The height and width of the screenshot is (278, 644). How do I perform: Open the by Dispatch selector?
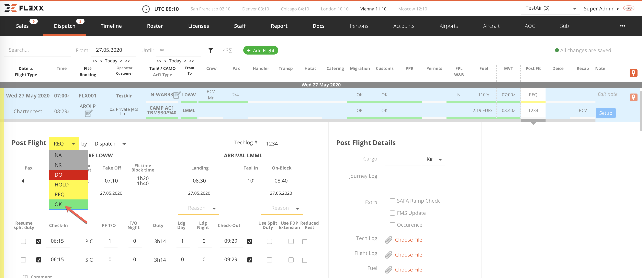click(110, 144)
